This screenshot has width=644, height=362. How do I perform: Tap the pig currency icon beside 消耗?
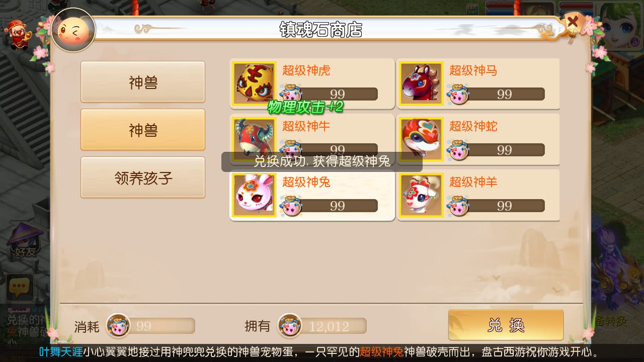[x=118, y=325]
